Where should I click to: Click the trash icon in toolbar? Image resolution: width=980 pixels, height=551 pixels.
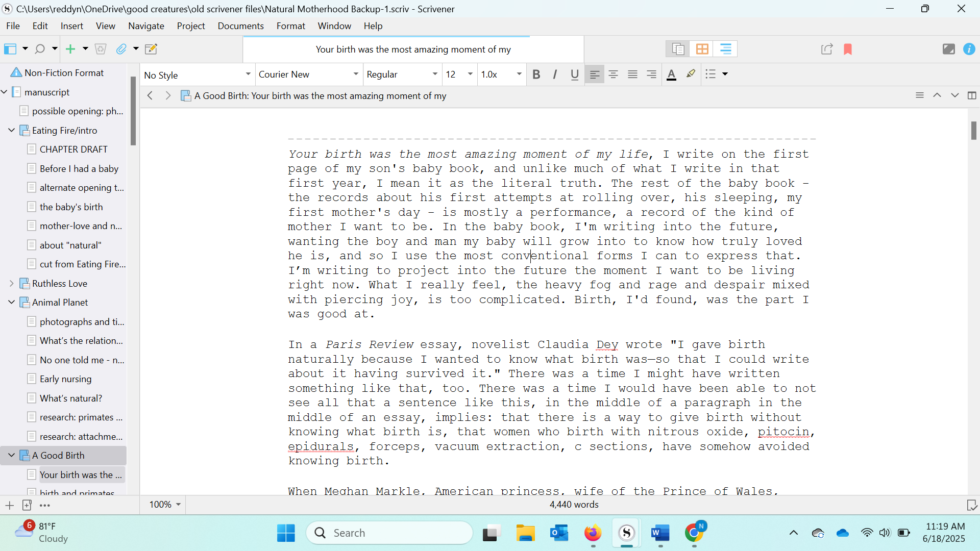click(101, 49)
